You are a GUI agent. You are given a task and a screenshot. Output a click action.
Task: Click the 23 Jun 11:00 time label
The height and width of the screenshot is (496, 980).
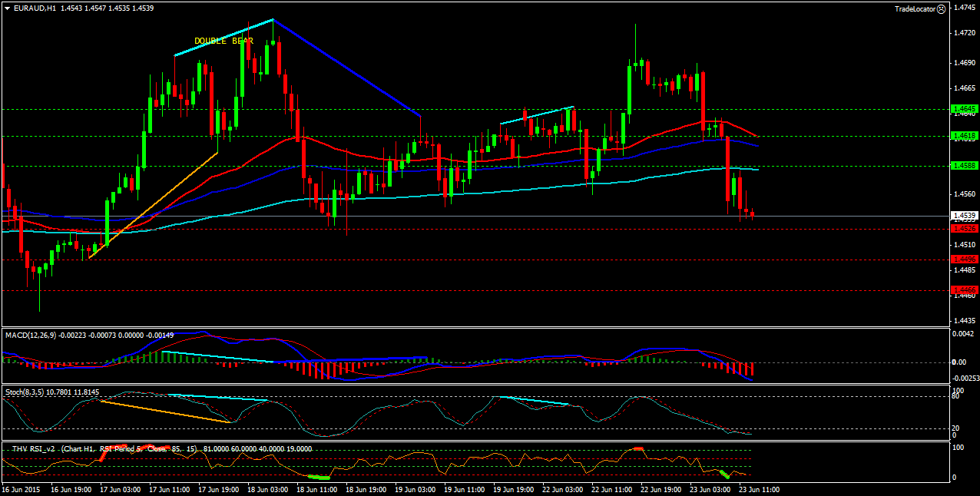coord(759,489)
